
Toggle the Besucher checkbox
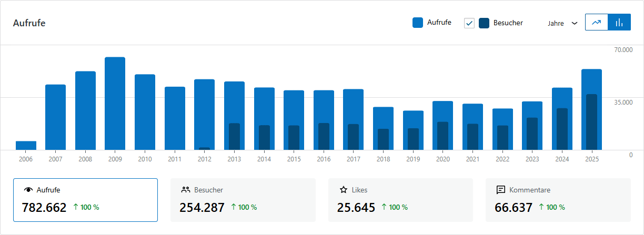click(469, 23)
